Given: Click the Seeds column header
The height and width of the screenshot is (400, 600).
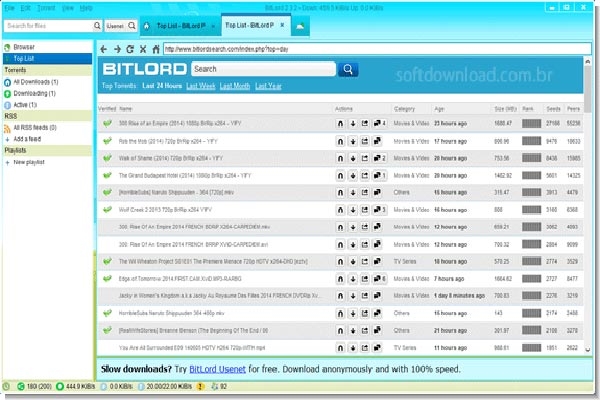Looking at the screenshot, I should pos(553,109).
